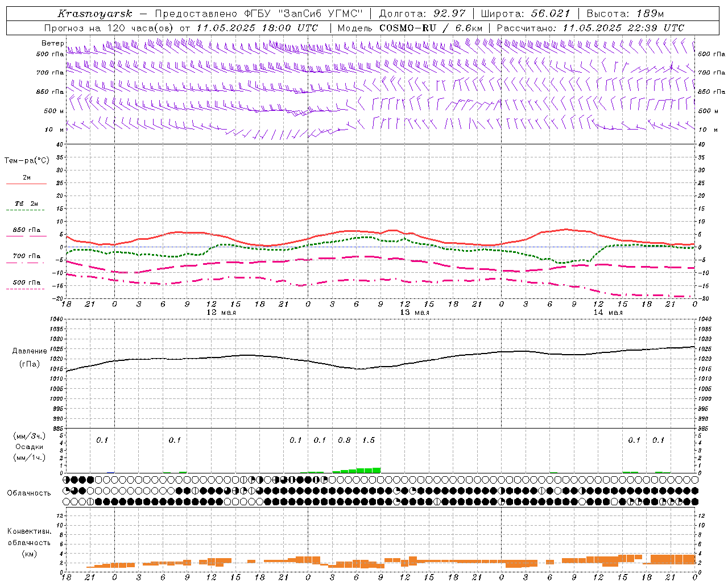The width and height of the screenshot is (728, 582).
Task: Select the '0.8' precipitation value
Action: pos(344,440)
